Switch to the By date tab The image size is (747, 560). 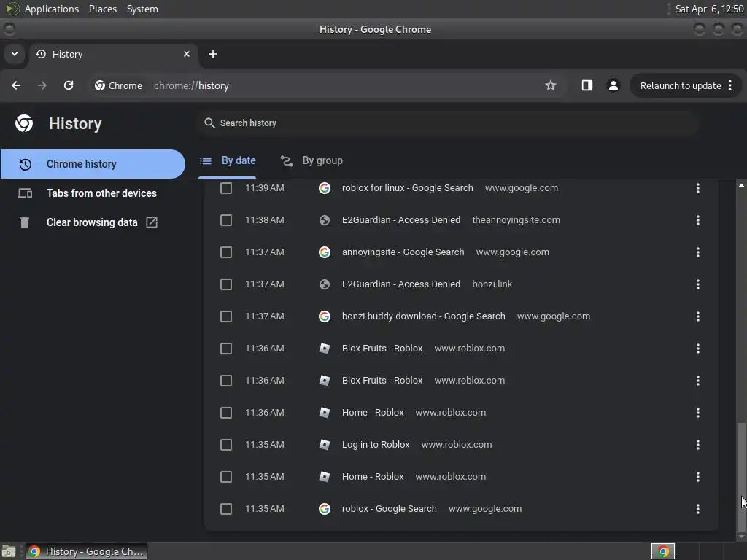pos(228,161)
